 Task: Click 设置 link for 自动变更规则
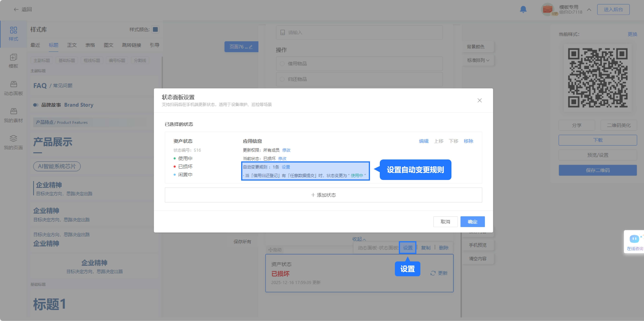click(286, 167)
